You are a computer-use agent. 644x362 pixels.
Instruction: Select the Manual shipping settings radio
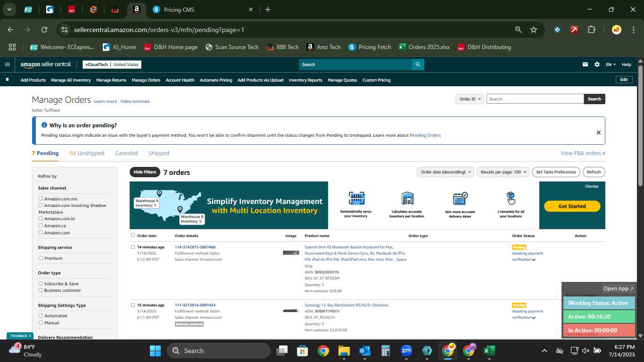(41, 322)
